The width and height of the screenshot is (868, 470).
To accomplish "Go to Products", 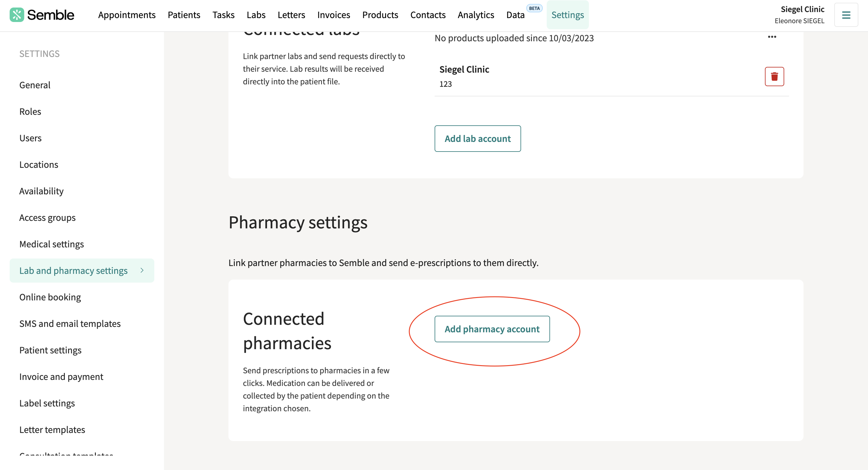I will coord(380,15).
